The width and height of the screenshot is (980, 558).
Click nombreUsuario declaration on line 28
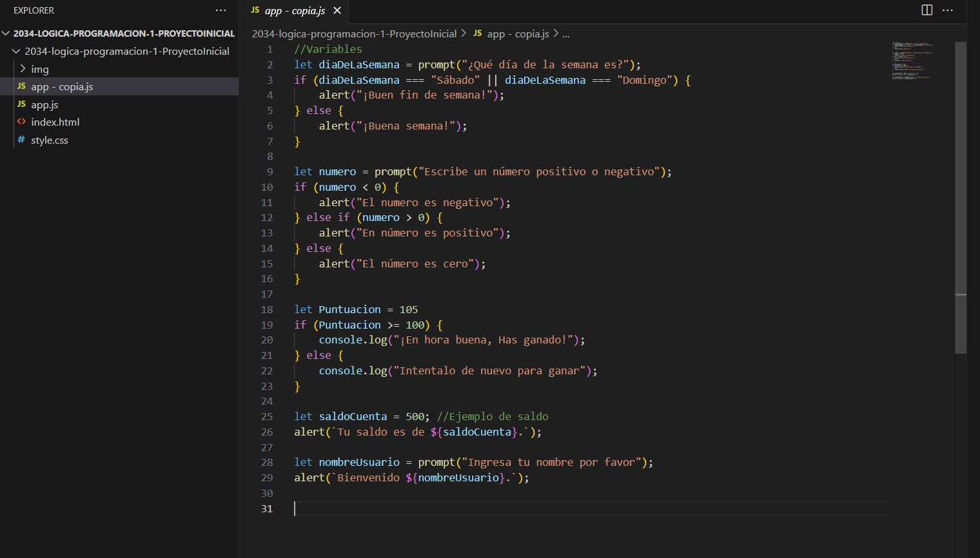point(359,462)
